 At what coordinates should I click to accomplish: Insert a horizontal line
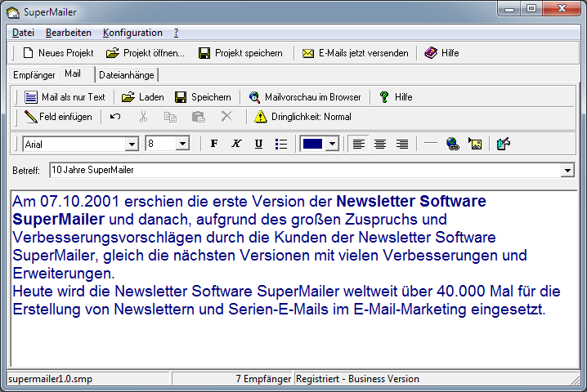point(431,143)
